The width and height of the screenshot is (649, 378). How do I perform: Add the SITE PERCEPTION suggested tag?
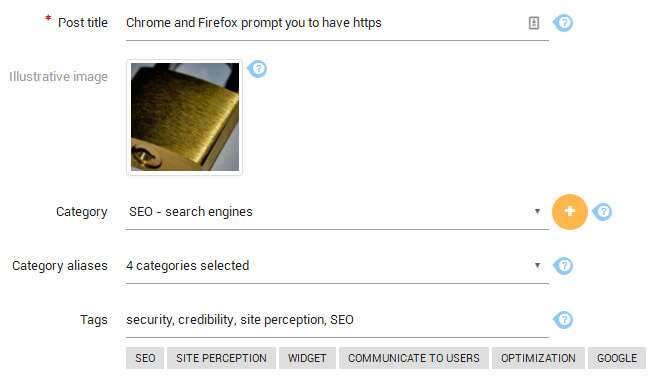[221, 358]
